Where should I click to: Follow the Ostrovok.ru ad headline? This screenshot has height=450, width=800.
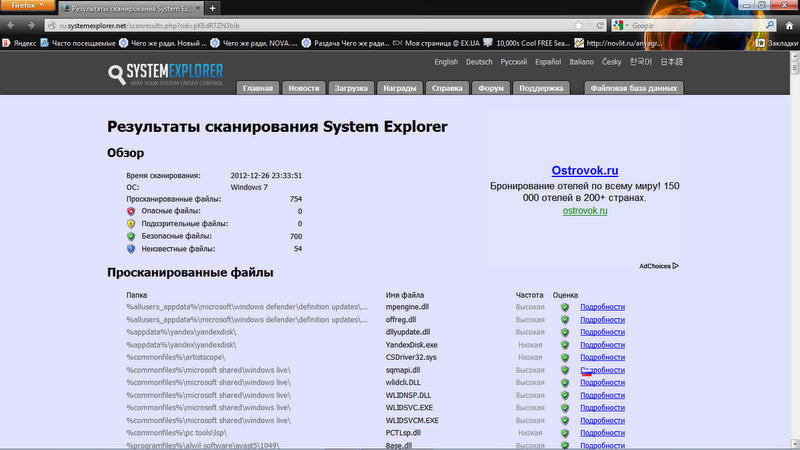[585, 170]
